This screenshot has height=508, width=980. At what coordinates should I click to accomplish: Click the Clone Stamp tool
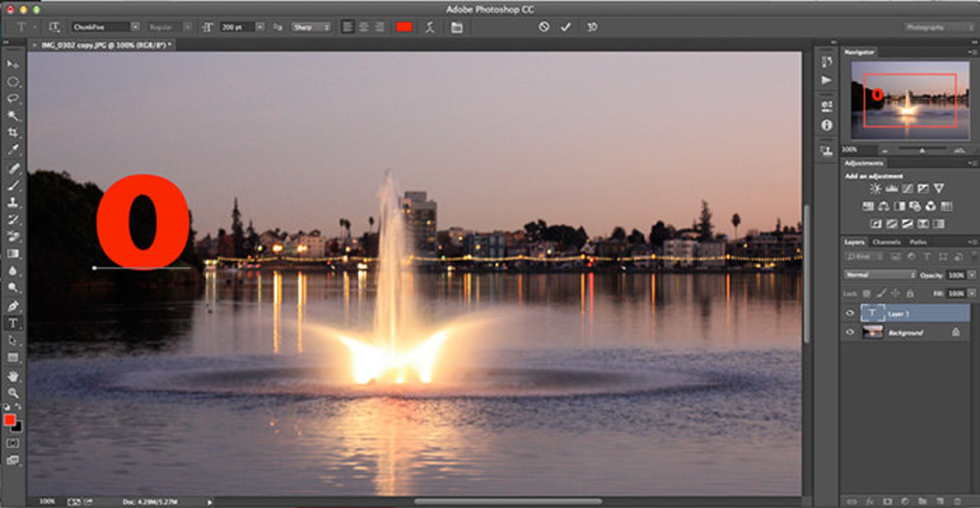coord(13,202)
